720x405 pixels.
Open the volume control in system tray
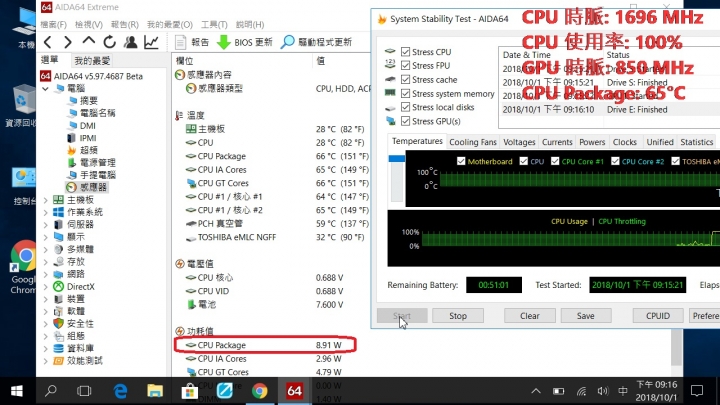[x=602, y=391]
